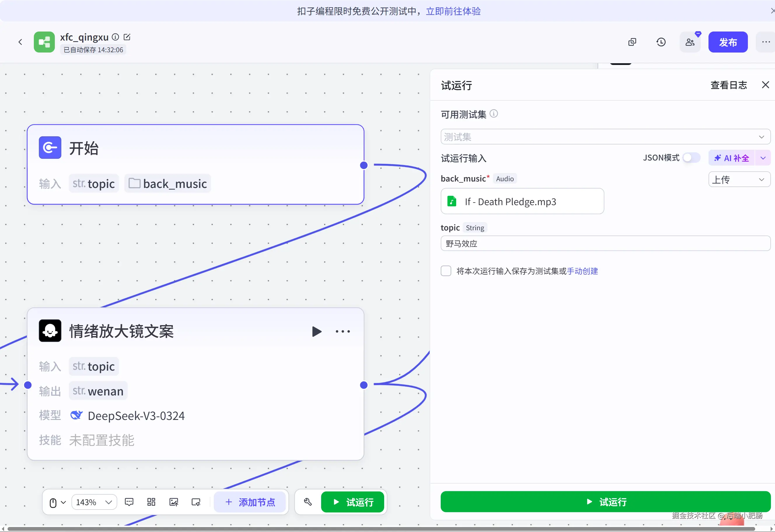The width and height of the screenshot is (775, 532).
Task: Expand the 上传 dropdown for back_music
Action: coord(739,179)
